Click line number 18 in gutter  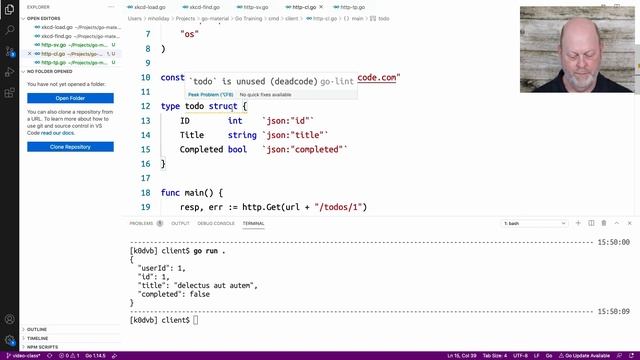coord(146,193)
